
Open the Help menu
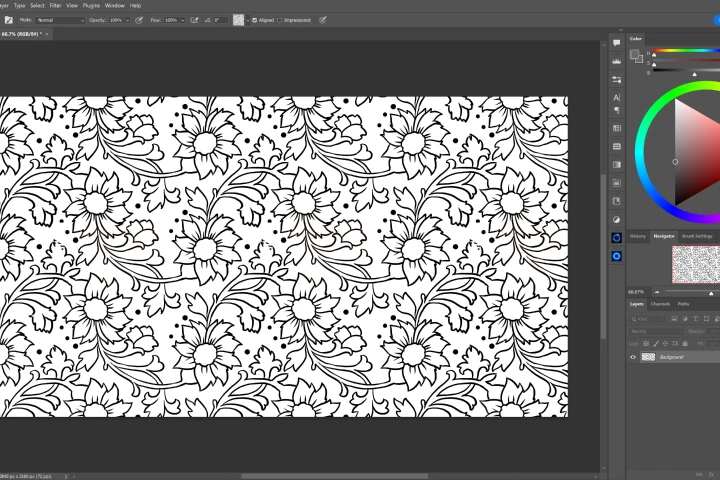tap(135, 6)
